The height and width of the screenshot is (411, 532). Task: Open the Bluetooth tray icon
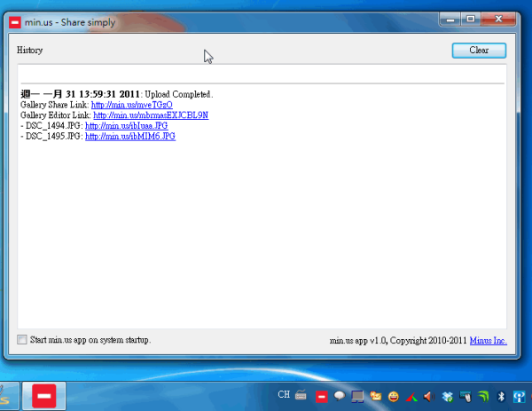click(501, 397)
